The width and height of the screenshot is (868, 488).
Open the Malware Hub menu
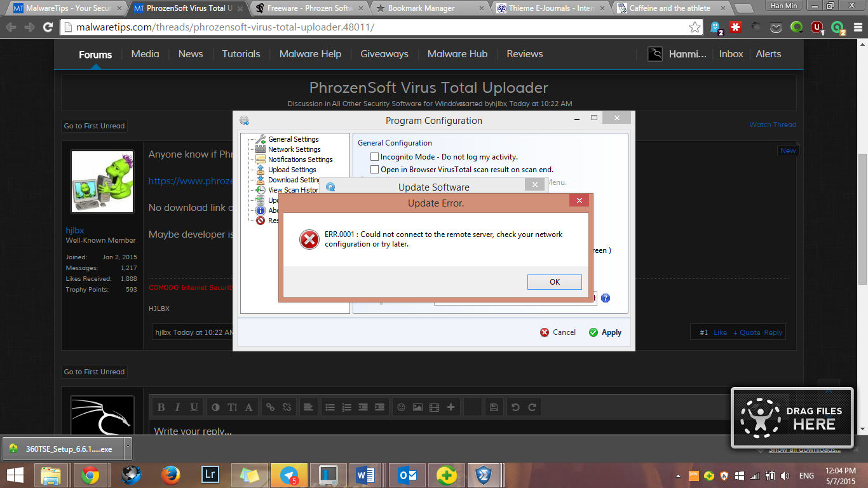(458, 54)
